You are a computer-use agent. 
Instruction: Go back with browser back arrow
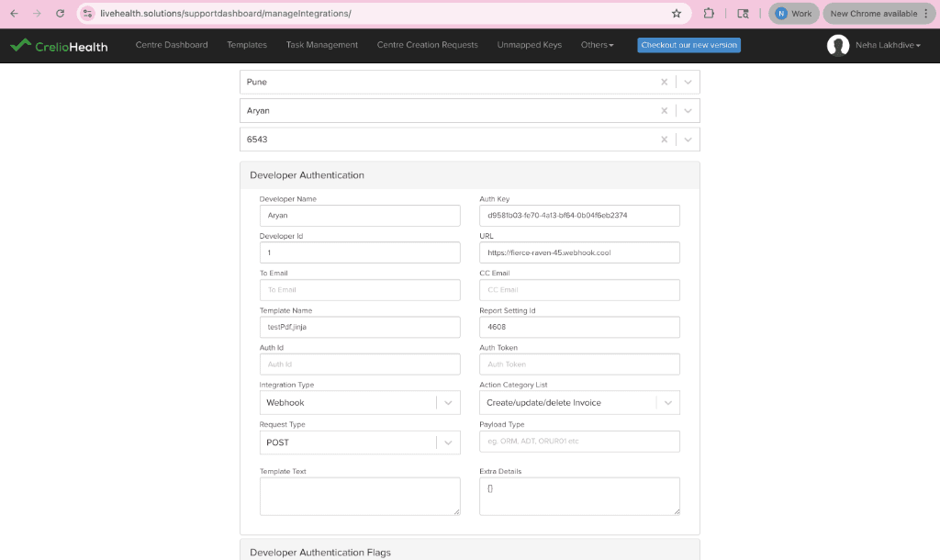tap(15, 13)
